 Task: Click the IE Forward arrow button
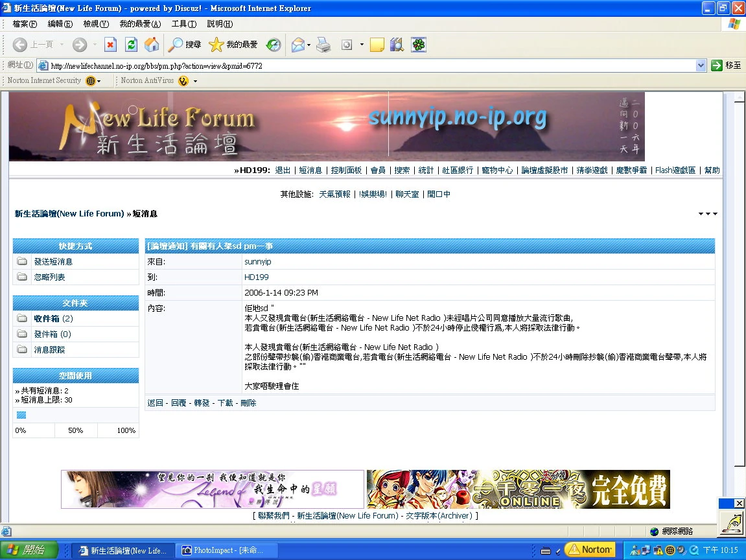click(x=80, y=45)
